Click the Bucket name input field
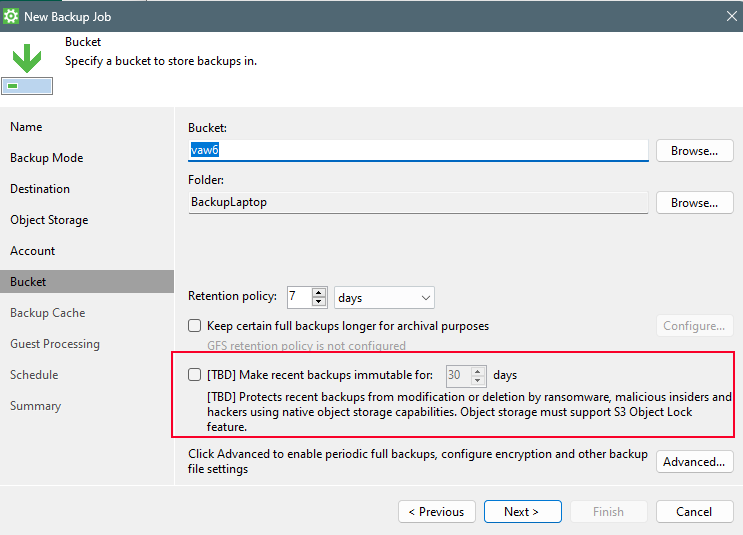The width and height of the screenshot is (743, 535). click(420, 150)
